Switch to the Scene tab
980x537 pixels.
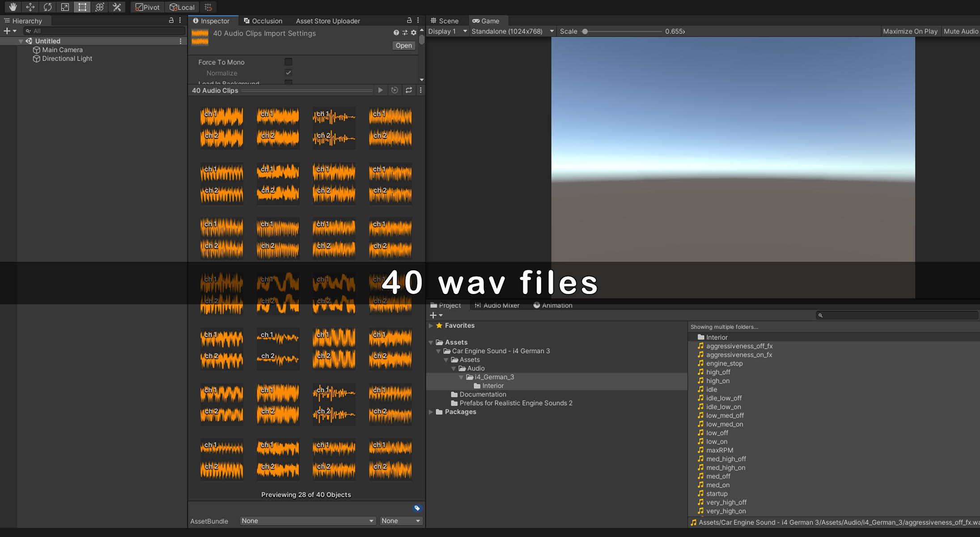pyautogui.click(x=445, y=21)
